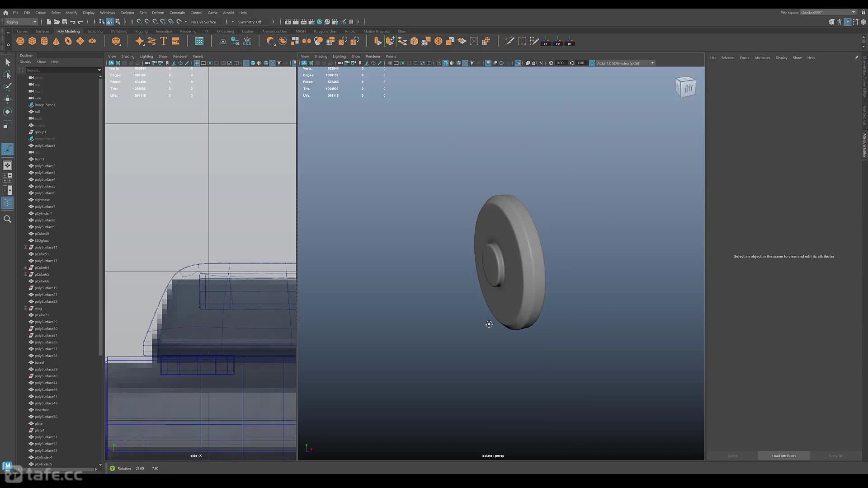Toggle smooth shade all in persp viewport
This screenshot has height=488, width=868.
point(445,63)
